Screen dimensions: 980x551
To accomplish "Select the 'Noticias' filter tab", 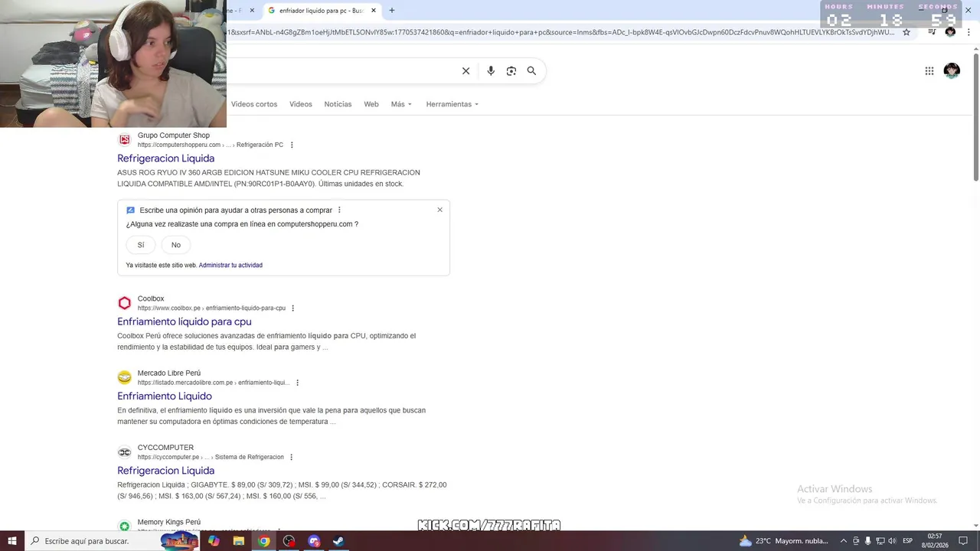I will pyautogui.click(x=338, y=104).
